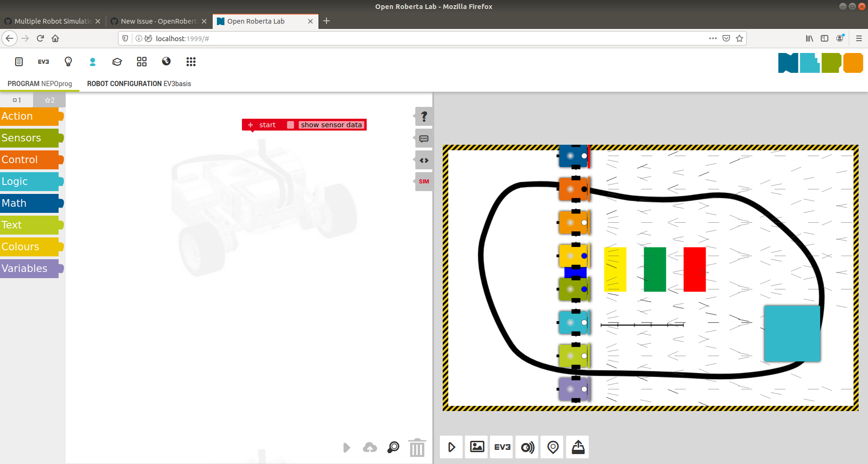The image size is (868, 464).
Task: Switch to the Multiple Robot Simulation browser tab
Action: [52, 21]
